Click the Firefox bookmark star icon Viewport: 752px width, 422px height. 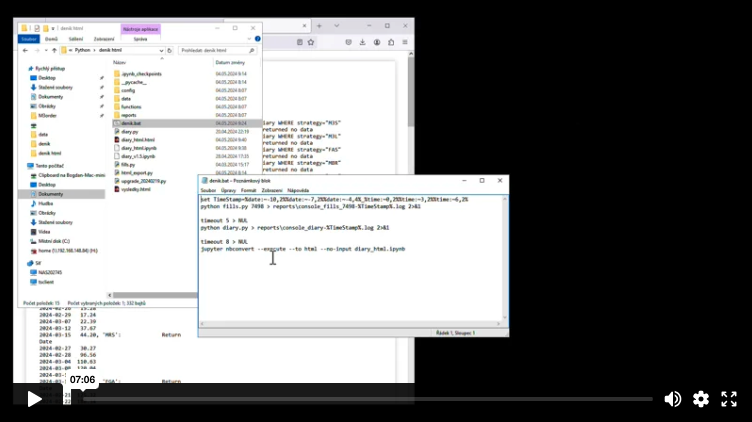click(311, 42)
